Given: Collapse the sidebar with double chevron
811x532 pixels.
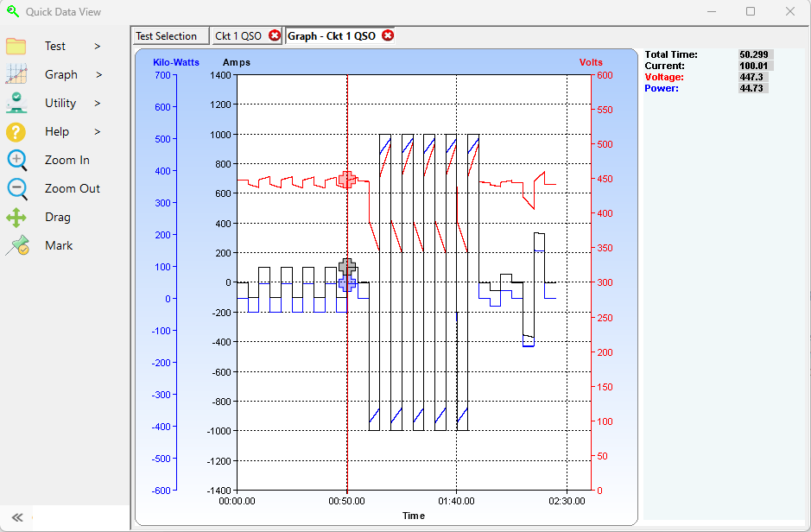Looking at the screenshot, I should [16, 518].
